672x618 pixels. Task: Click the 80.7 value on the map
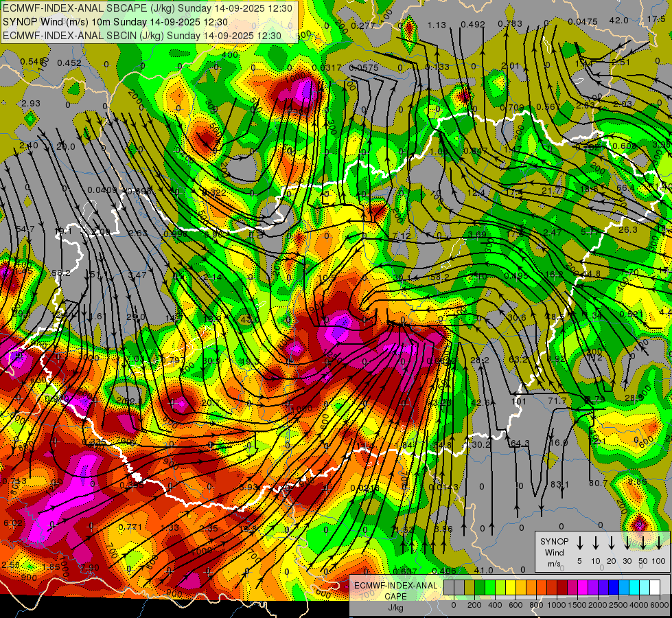click(x=599, y=483)
